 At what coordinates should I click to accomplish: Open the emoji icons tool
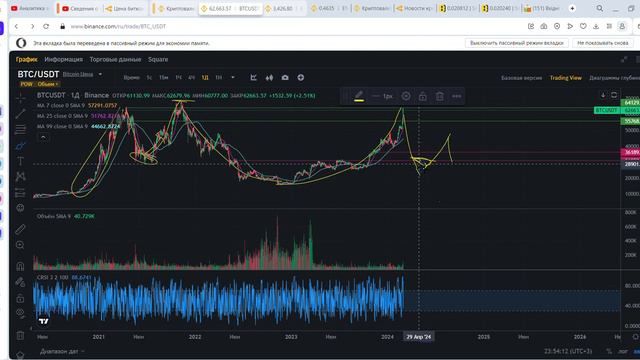(20, 208)
